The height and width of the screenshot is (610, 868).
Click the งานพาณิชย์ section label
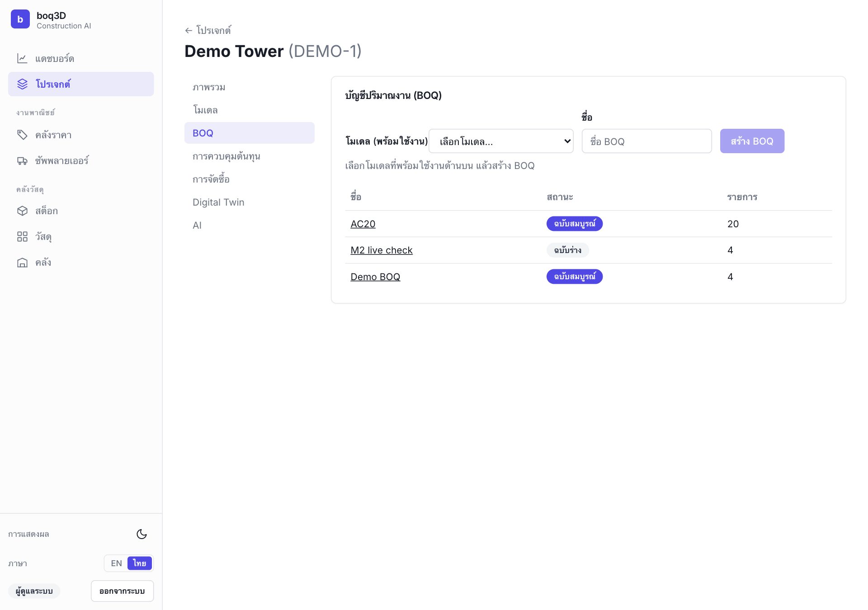pos(35,112)
